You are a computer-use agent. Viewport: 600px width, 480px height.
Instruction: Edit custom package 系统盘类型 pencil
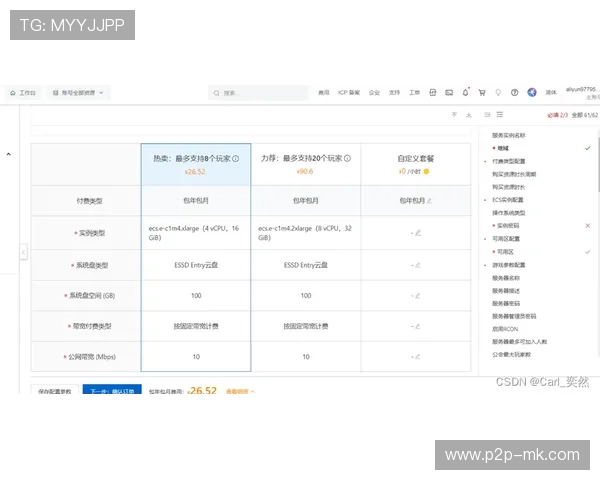coord(417,265)
